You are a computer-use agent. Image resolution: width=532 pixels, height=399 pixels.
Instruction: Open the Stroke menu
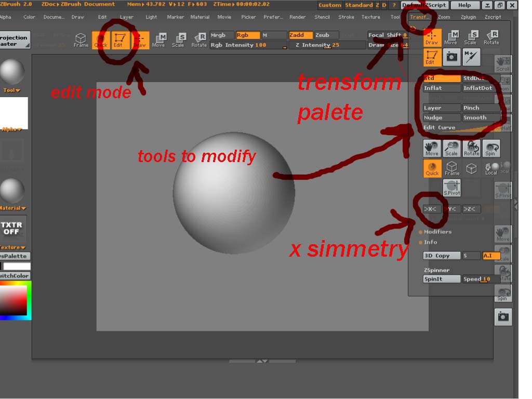coord(346,17)
